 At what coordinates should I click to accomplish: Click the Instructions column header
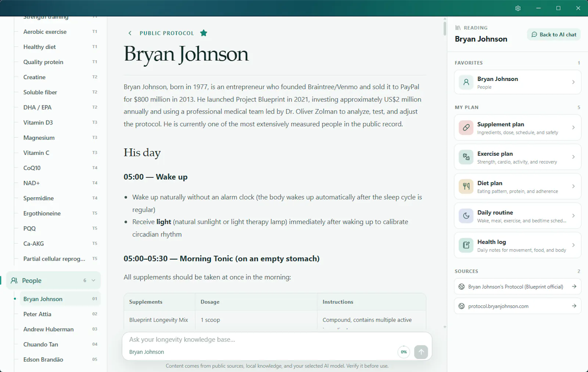372,302
